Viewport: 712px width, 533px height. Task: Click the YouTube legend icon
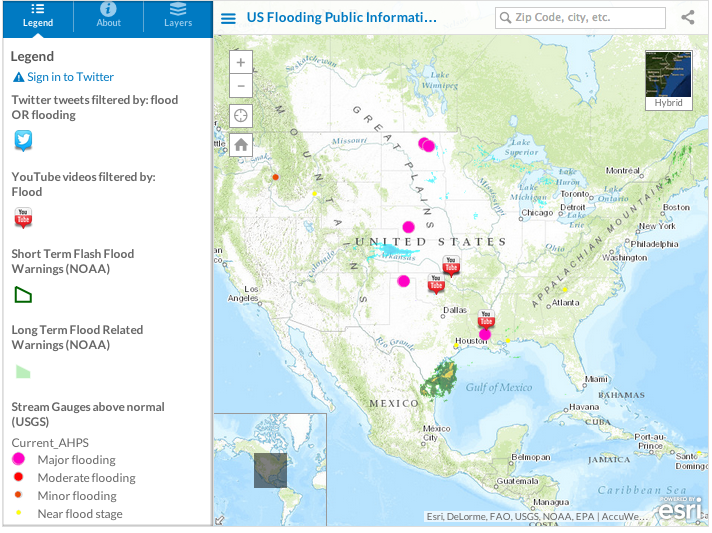(24, 218)
